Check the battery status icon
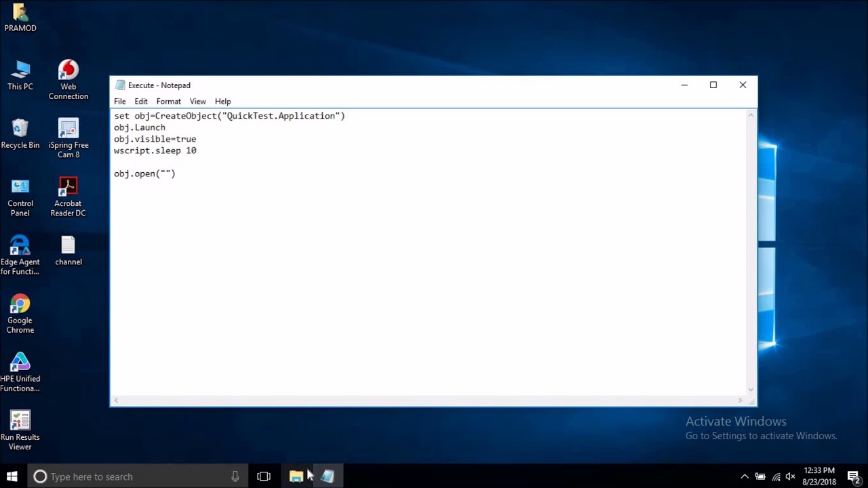 pyautogui.click(x=760, y=476)
